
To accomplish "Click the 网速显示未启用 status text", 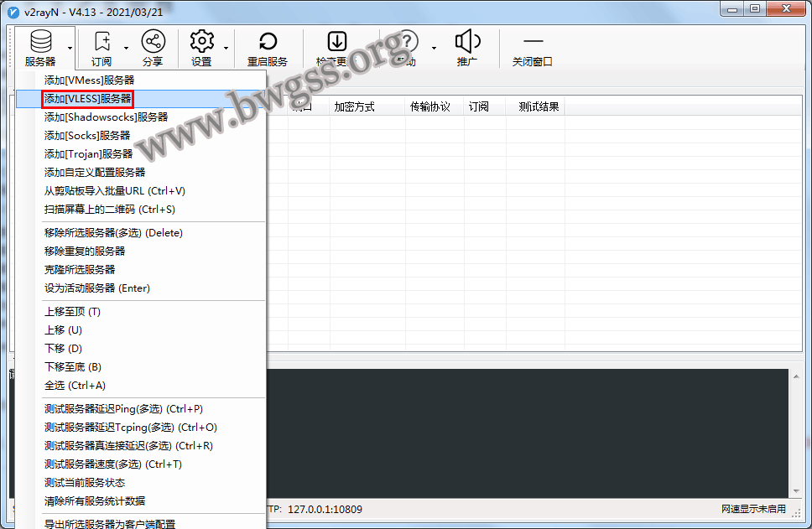I will click(x=753, y=510).
